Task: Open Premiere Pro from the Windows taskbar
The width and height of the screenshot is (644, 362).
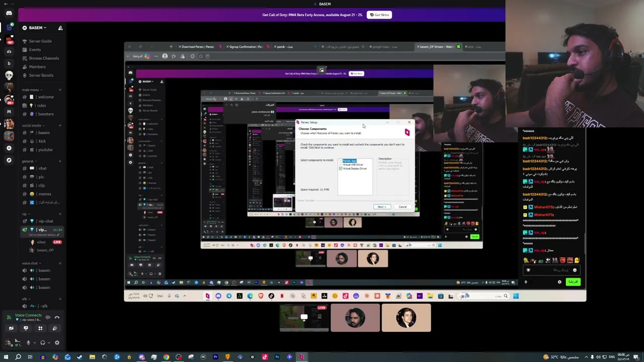Action: pos(215,357)
